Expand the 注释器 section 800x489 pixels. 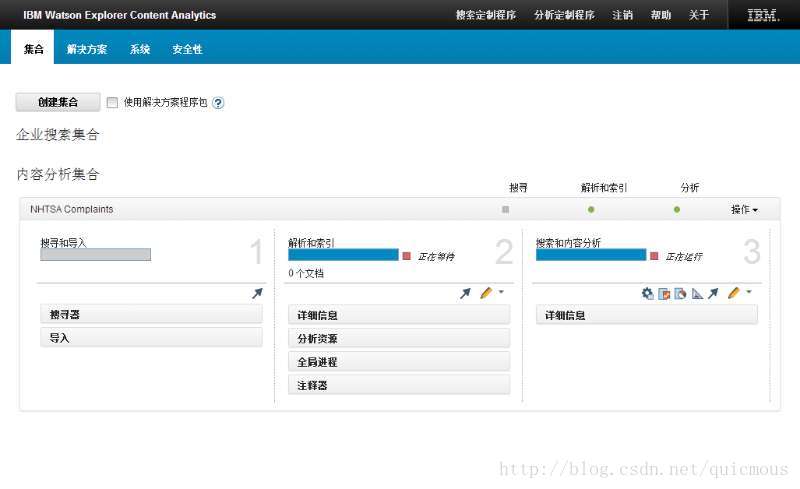coord(399,385)
